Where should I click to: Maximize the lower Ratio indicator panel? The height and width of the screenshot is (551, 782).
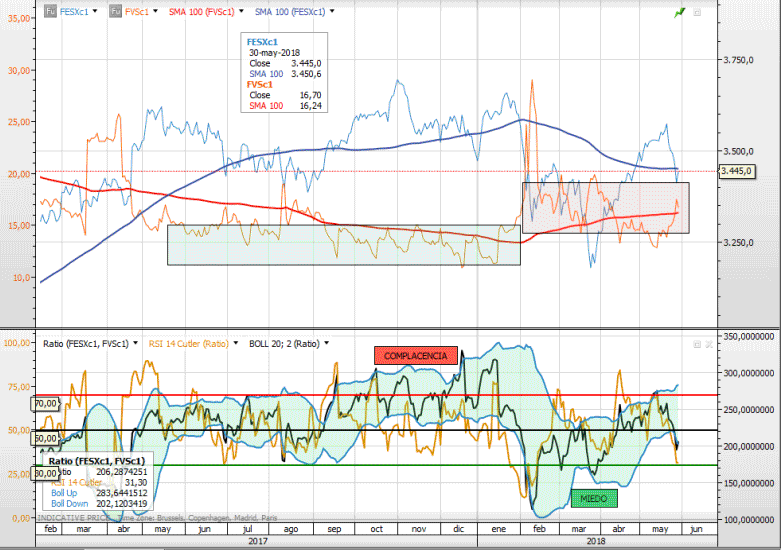(x=697, y=344)
